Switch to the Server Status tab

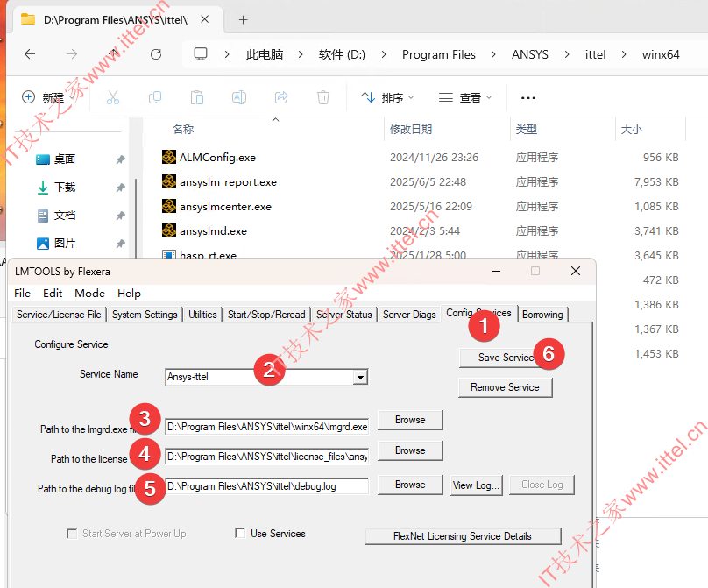pyautogui.click(x=344, y=315)
